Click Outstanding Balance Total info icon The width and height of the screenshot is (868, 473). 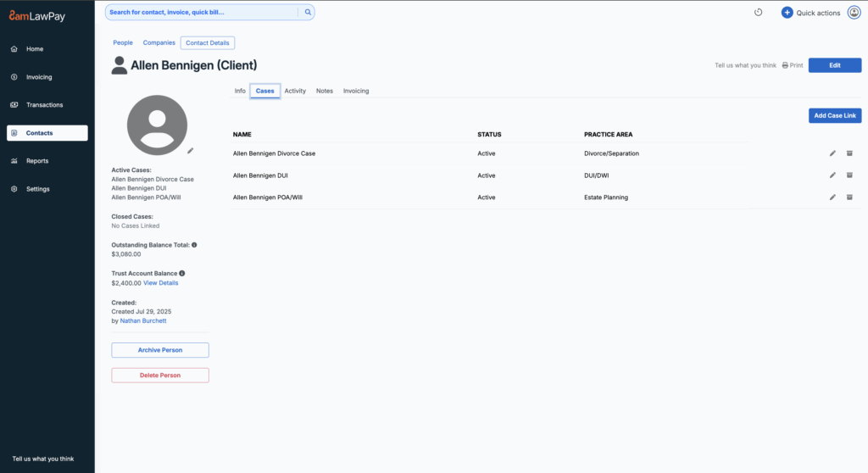(194, 245)
